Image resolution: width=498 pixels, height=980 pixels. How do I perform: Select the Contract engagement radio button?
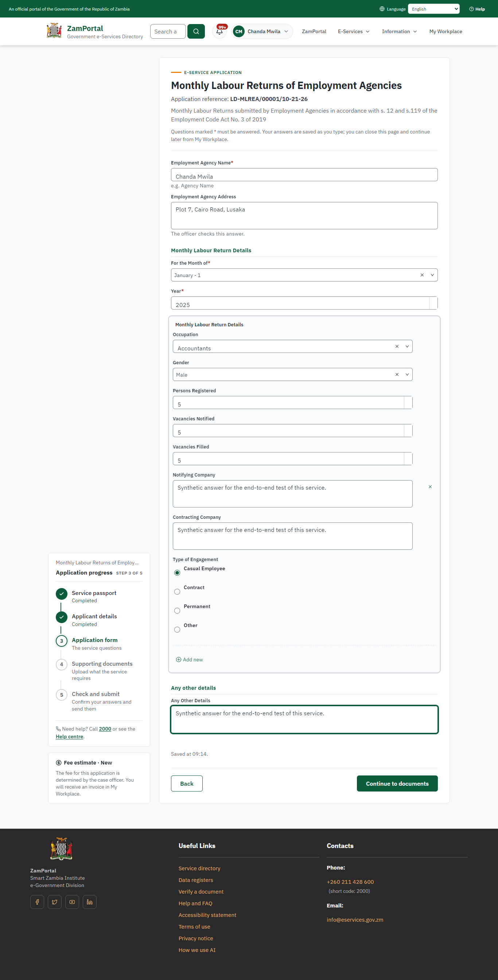click(177, 592)
